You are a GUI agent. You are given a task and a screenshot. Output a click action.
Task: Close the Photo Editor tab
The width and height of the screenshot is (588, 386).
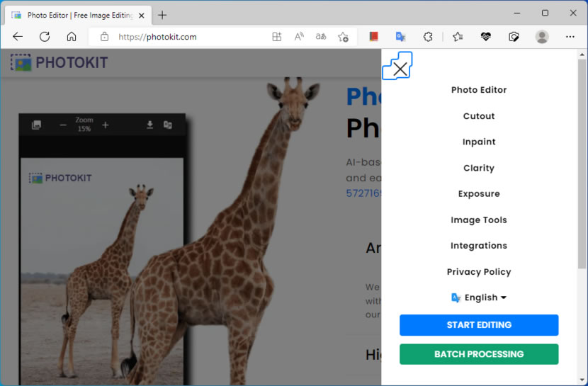(x=142, y=16)
